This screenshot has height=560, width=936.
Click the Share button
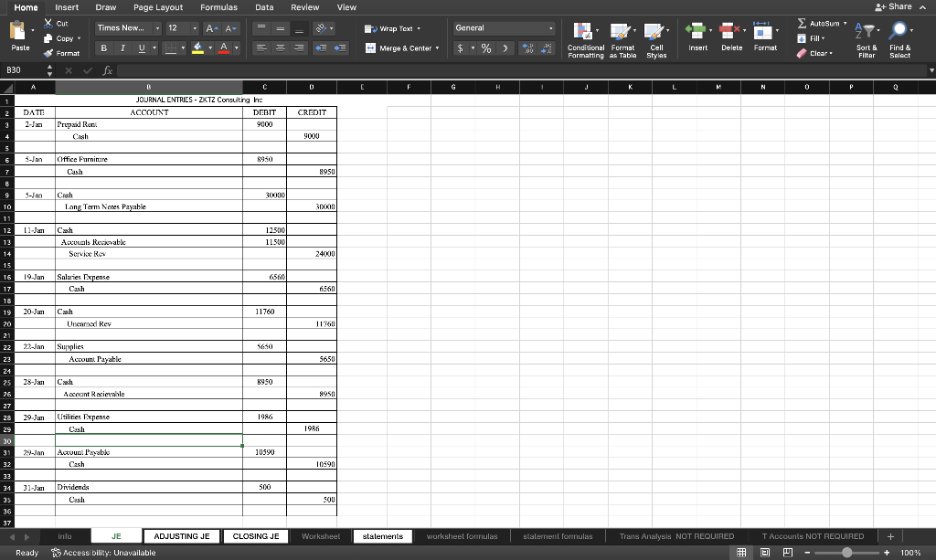click(x=894, y=6)
